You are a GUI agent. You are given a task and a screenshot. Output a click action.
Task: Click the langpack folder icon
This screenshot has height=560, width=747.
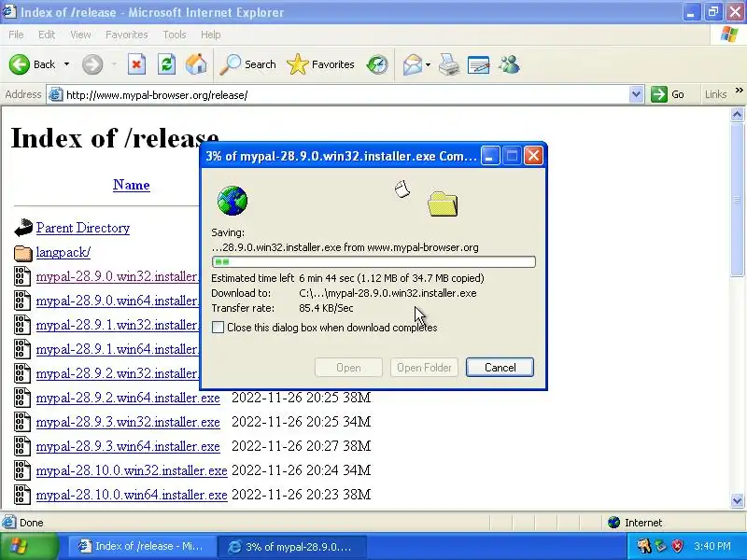click(x=22, y=253)
